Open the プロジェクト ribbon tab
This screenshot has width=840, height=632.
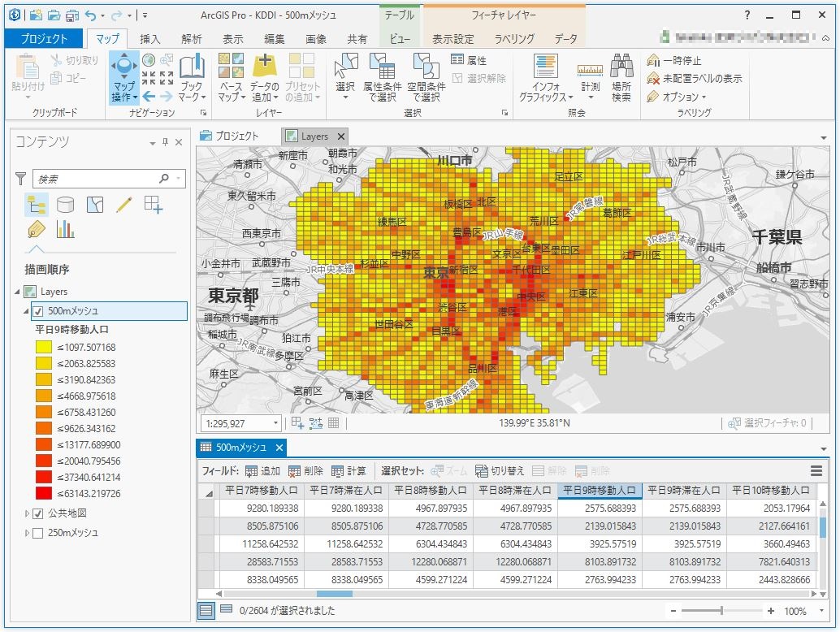[x=44, y=38]
